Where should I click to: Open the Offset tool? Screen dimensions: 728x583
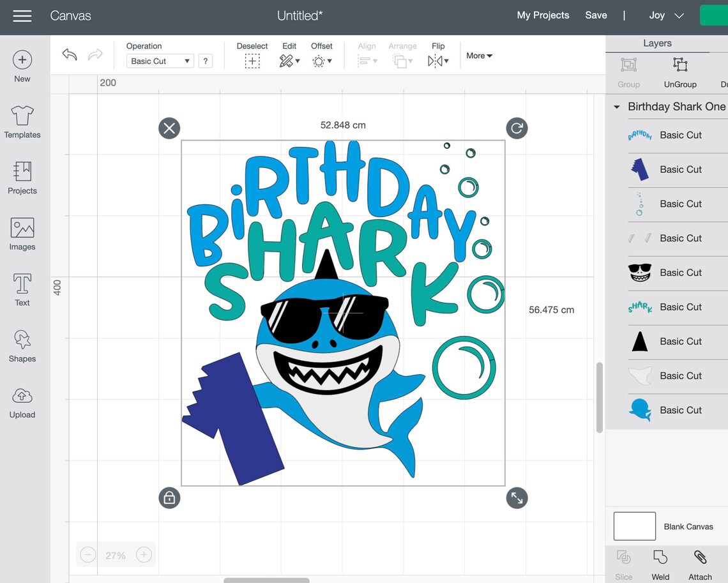click(322, 61)
